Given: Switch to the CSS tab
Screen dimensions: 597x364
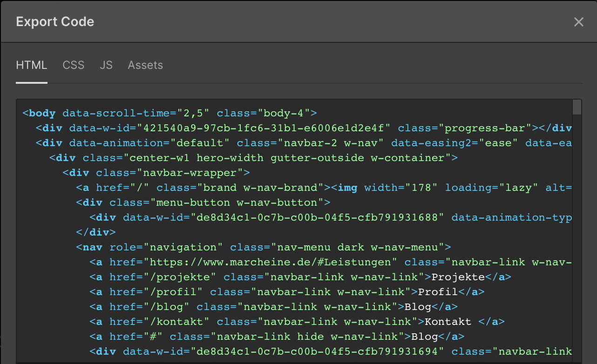Looking at the screenshot, I should click(74, 65).
